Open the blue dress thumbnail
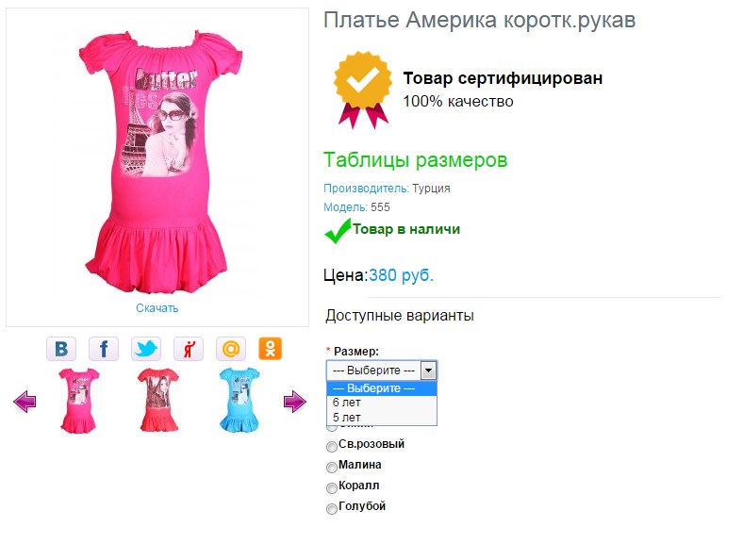 point(239,401)
